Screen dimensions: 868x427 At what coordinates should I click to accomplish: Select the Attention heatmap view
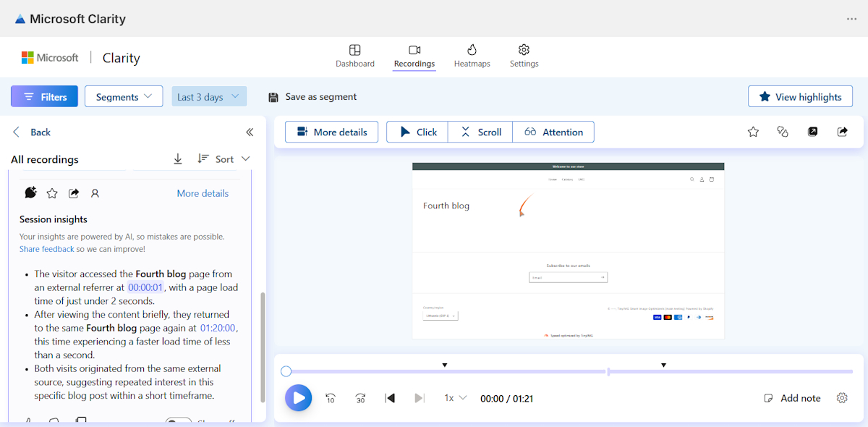pyautogui.click(x=553, y=132)
